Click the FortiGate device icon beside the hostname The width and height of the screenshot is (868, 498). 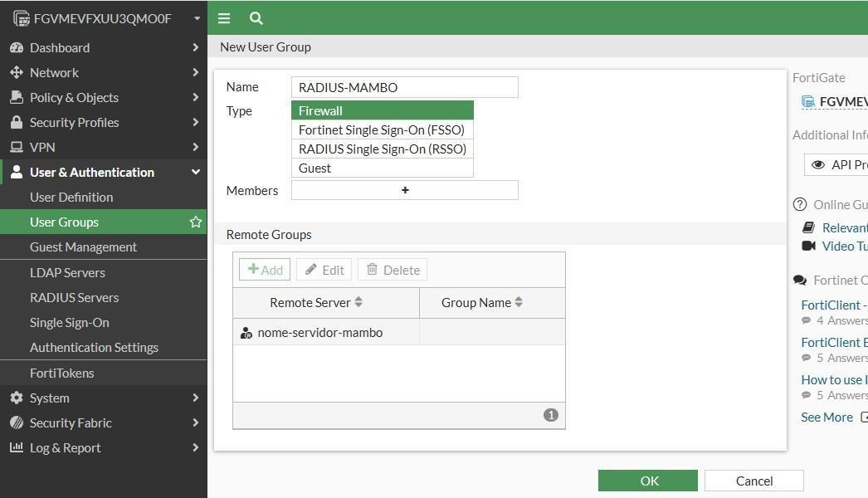[21, 19]
